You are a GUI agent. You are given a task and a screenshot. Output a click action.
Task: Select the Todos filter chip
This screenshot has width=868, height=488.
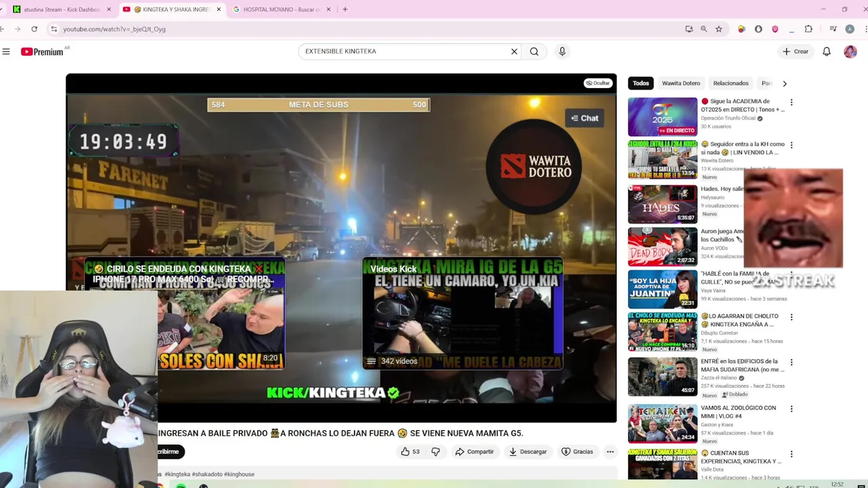tap(641, 83)
